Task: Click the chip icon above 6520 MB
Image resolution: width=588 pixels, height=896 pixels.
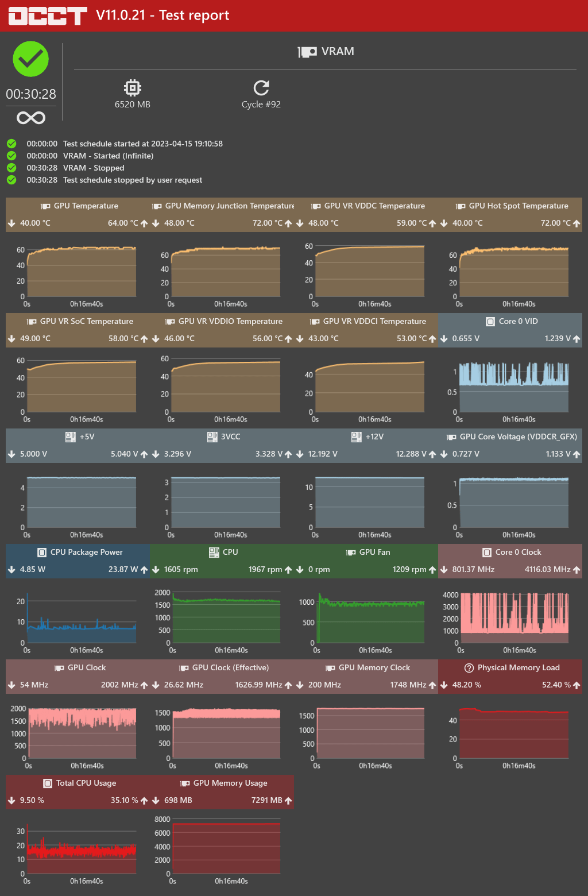Action: click(133, 88)
